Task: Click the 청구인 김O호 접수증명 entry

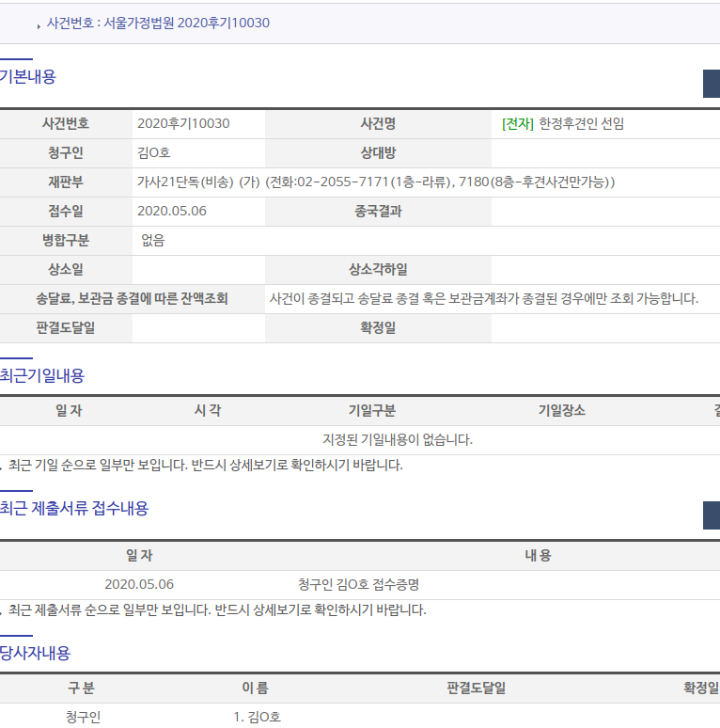Action: coord(358,584)
